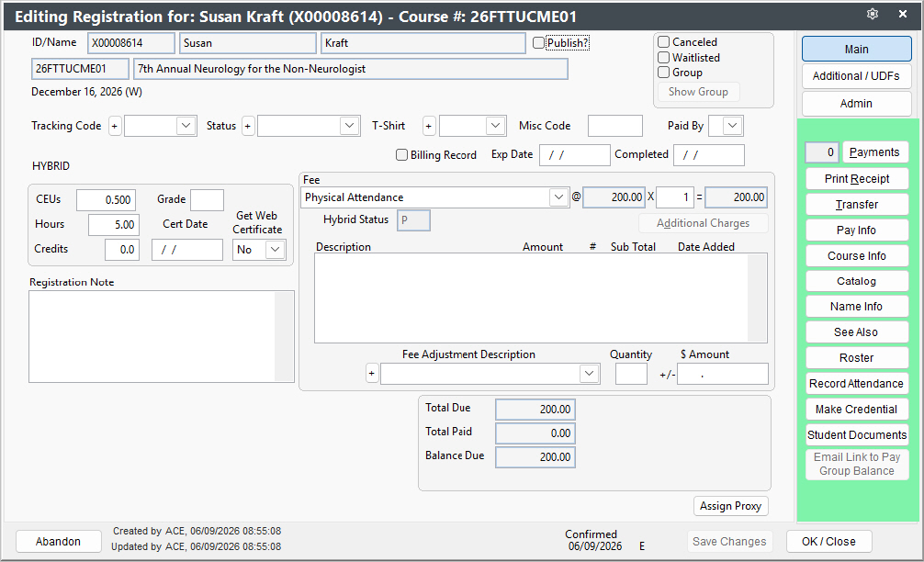
Task: Click Record Attendance
Action: pyautogui.click(x=857, y=384)
